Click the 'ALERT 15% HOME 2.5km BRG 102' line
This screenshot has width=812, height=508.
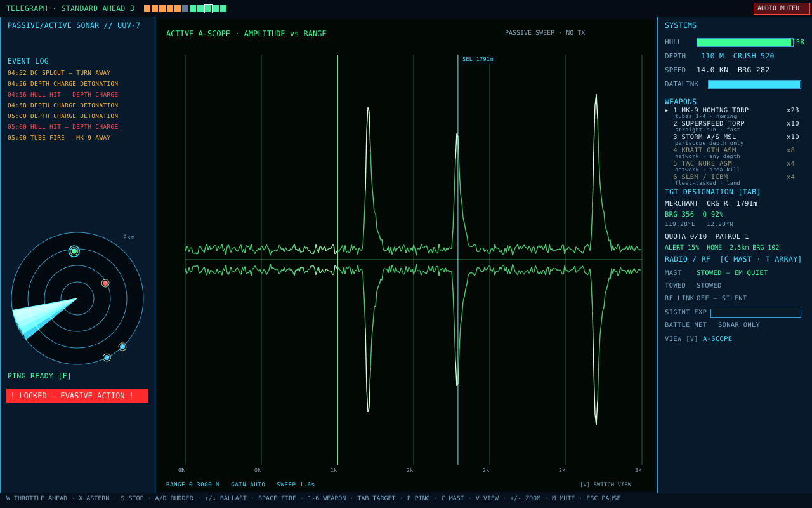click(x=722, y=248)
